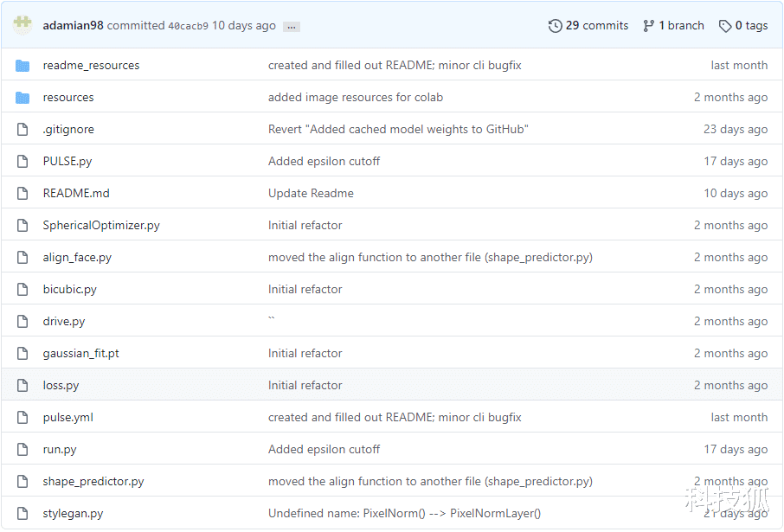Screen dimensions: 784x532
Task: Open commit hash 40cacb9
Action: (x=188, y=26)
